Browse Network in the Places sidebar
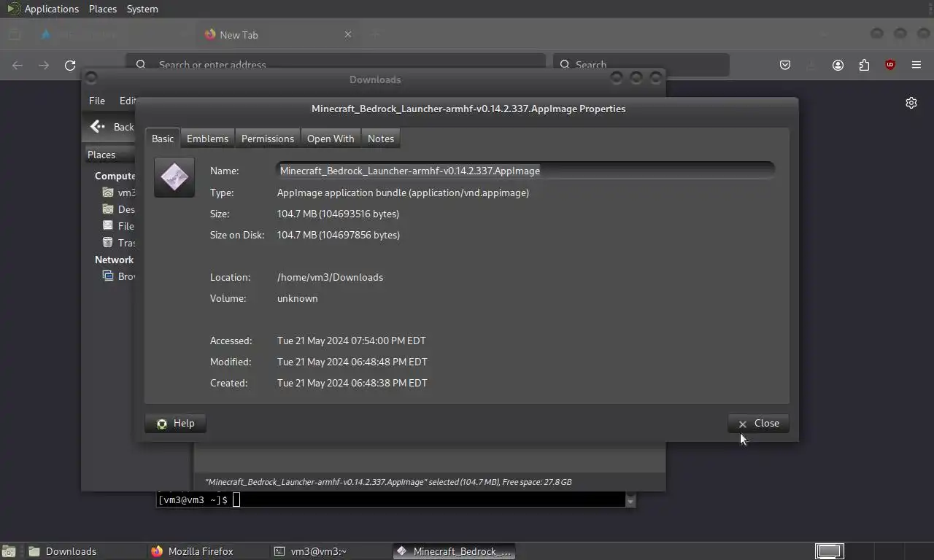 tap(118, 276)
